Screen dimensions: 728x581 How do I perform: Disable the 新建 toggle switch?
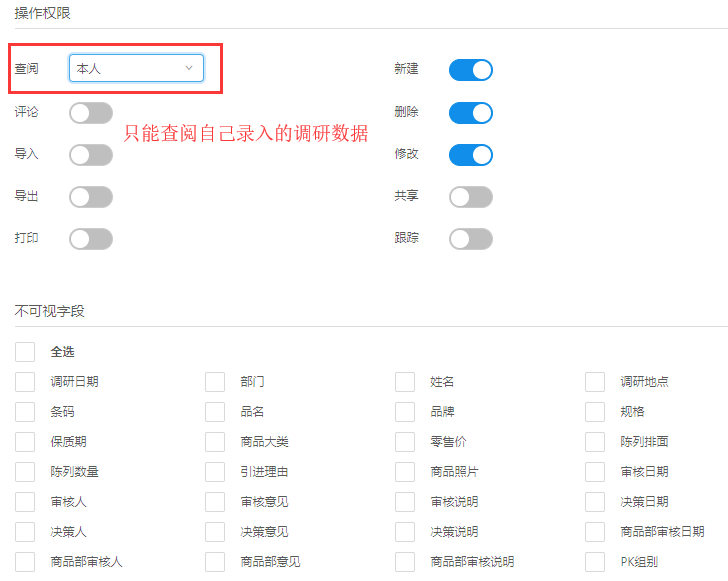click(470, 69)
